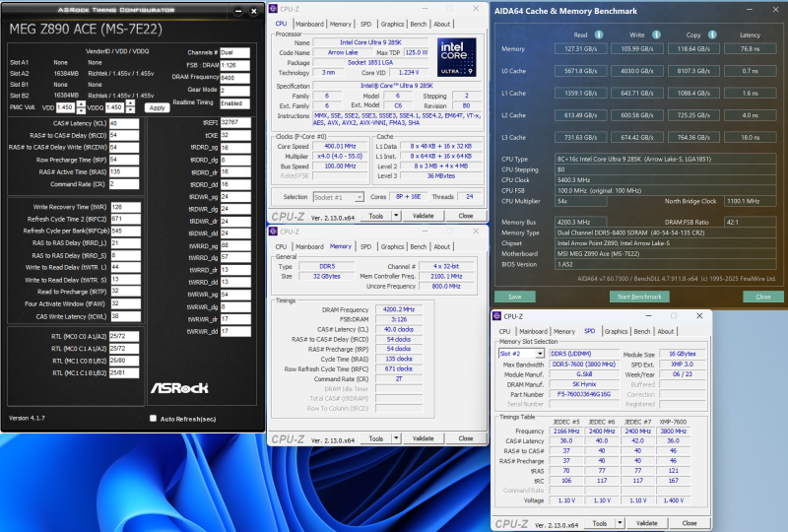Enable the Auto Refresh(sec) checkbox

pos(153,418)
